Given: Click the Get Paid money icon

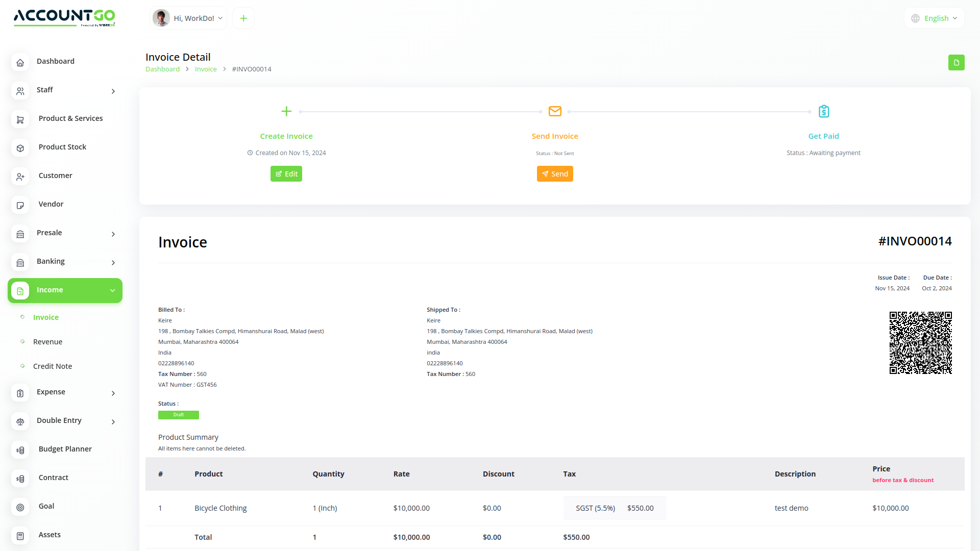Looking at the screenshot, I should (x=823, y=111).
